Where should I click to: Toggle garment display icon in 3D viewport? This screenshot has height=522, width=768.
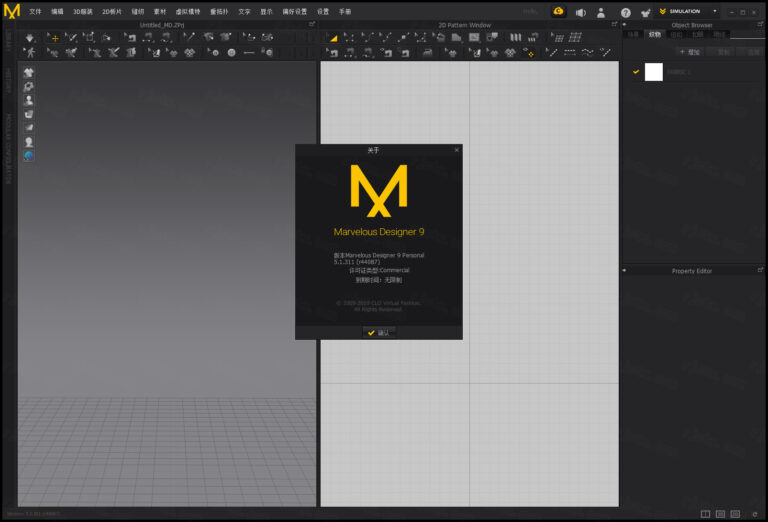point(29,72)
